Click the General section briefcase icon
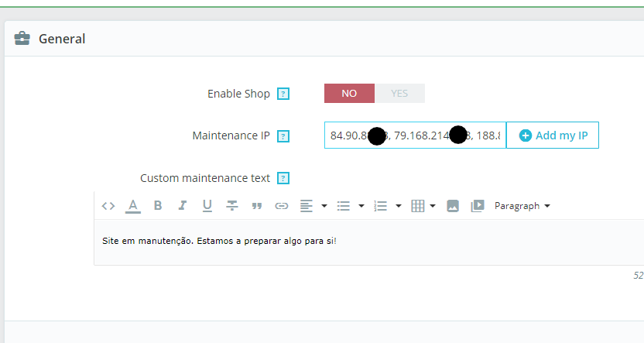This screenshot has height=343, width=644. pyautogui.click(x=22, y=39)
